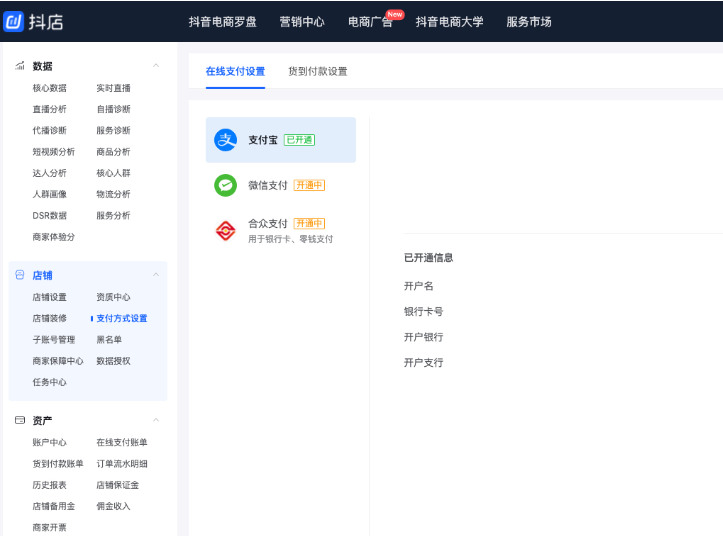Open 电商广告 in top navigation

(370, 22)
